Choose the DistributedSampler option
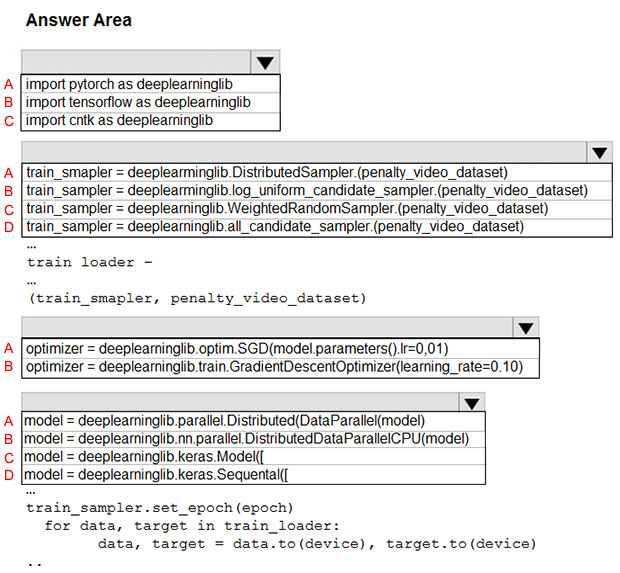 [317, 172]
